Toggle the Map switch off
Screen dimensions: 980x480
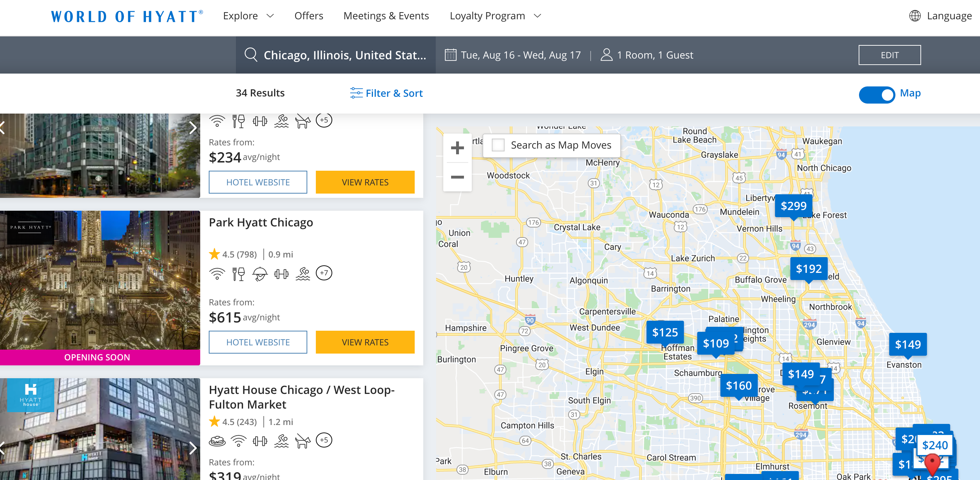[x=878, y=95]
